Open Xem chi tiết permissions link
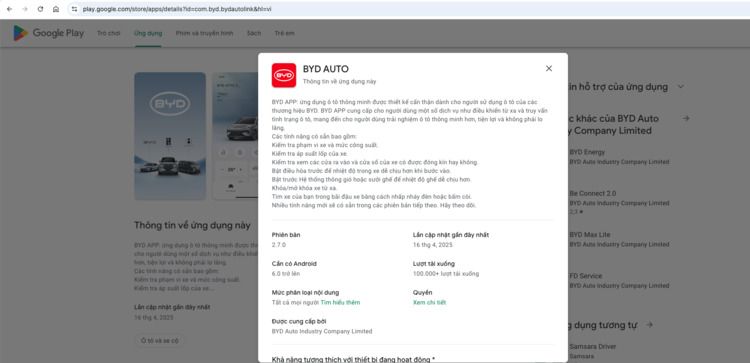The width and height of the screenshot is (750, 363). [x=429, y=302]
